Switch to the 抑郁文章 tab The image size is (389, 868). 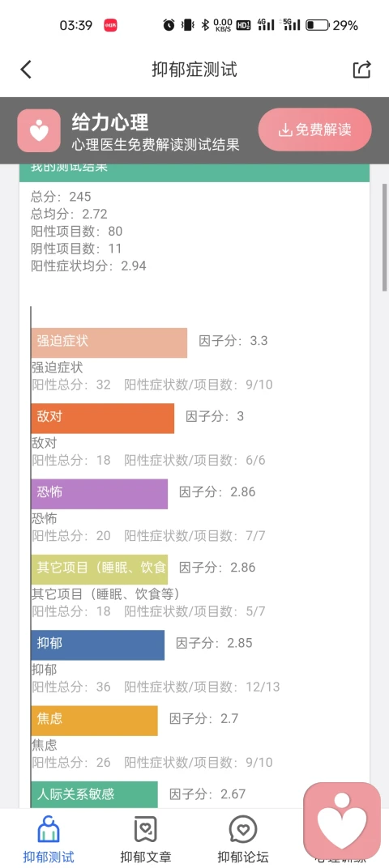(146, 839)
